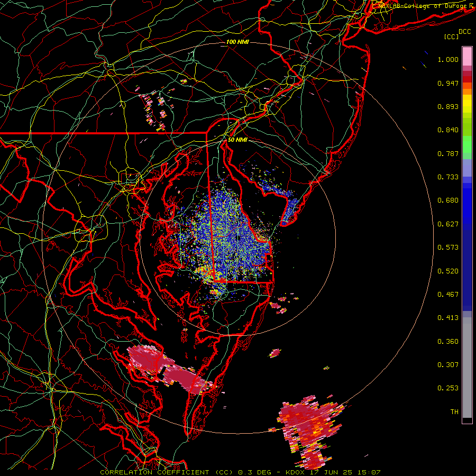The width and height of the screenshot is (476, 476).
Task: Click the 0.893 colorbar value label
Action: pyautogui.click(x=448, y=106)
